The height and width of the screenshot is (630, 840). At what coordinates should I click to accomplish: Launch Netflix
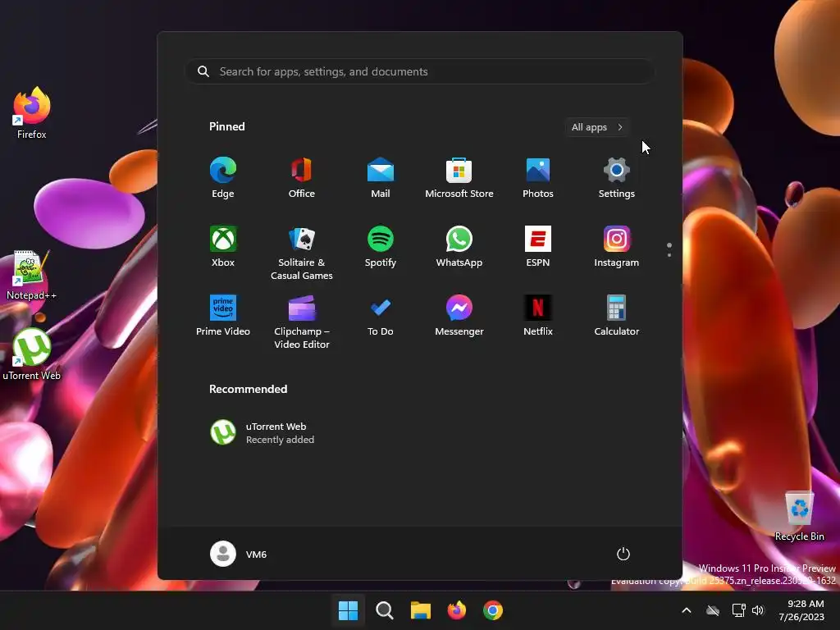tap(538, 316)
